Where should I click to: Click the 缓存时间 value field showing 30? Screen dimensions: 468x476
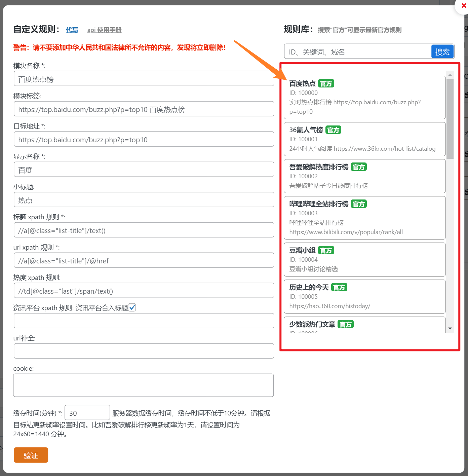tap(87, 412)
